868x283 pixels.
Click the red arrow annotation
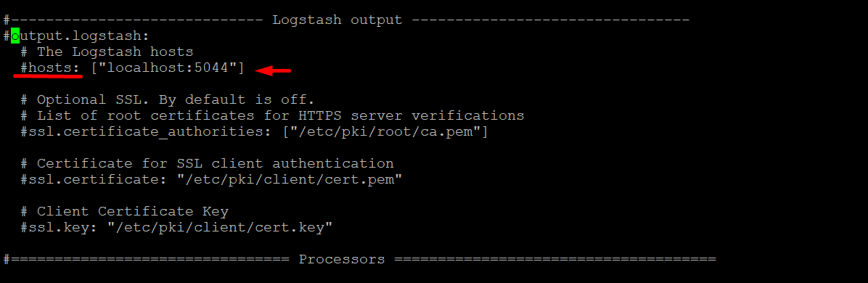pos(274,70)
